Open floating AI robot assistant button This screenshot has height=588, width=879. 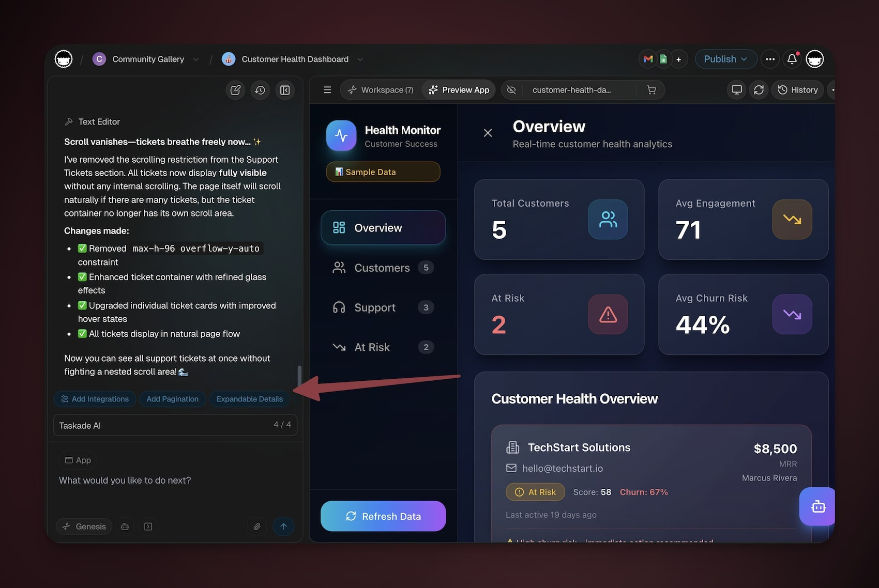coord(818,506)
